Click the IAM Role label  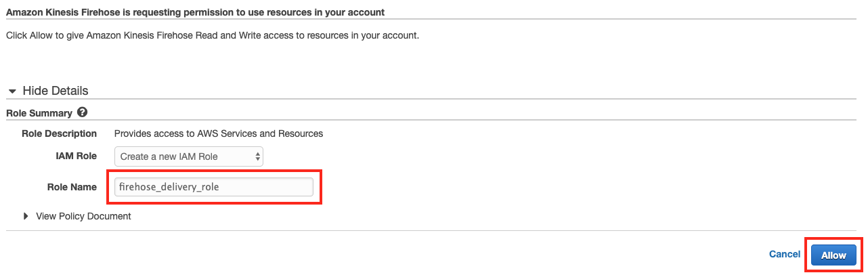click(76, 156)
